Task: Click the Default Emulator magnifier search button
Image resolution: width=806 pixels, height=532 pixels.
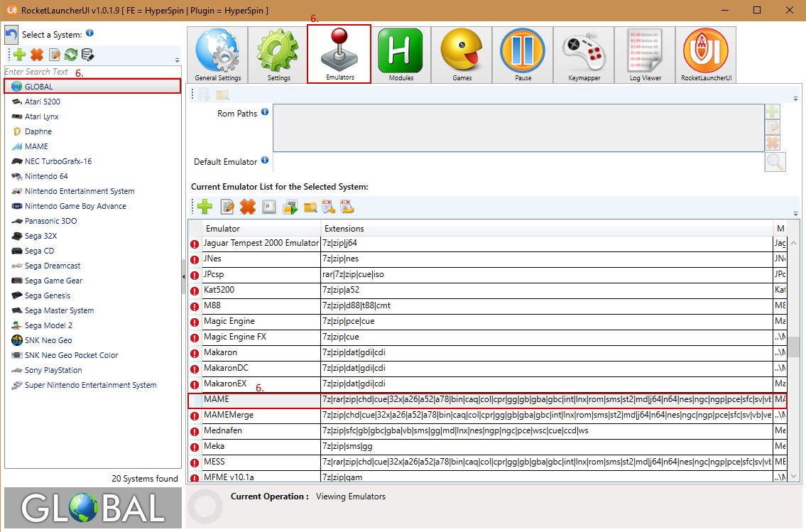Action: (x=775, y=162)
